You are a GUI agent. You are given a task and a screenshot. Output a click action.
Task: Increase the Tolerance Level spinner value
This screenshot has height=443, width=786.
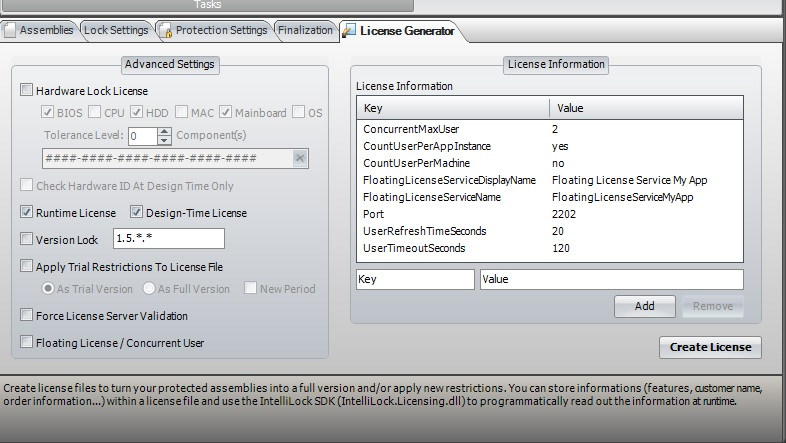point(165,131)
